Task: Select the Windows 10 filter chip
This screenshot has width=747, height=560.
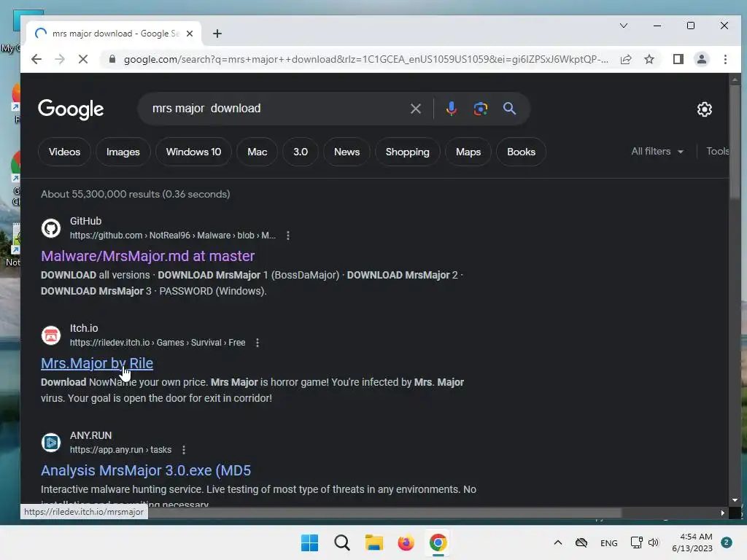Action: coord(193,152)
